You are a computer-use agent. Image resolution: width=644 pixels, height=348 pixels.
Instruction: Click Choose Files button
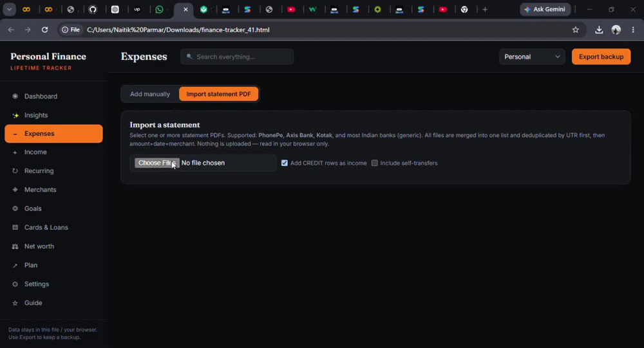tap(157, 163)
